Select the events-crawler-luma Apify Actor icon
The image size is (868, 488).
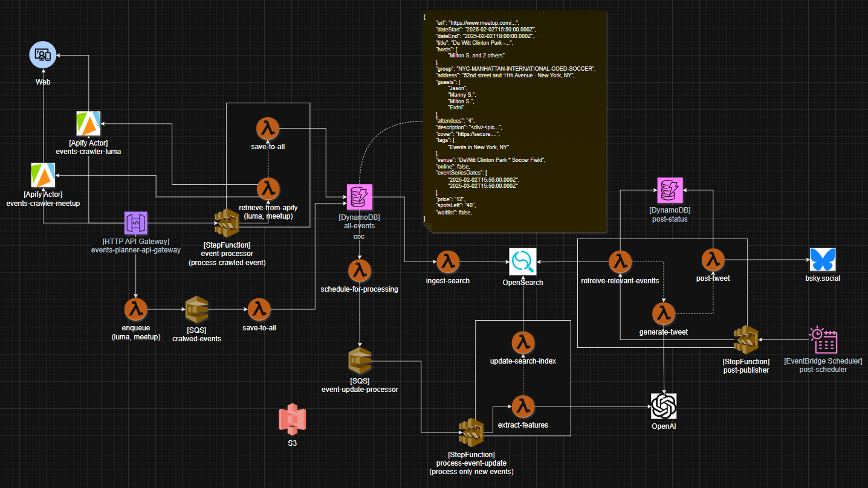(x=88, y=123)
